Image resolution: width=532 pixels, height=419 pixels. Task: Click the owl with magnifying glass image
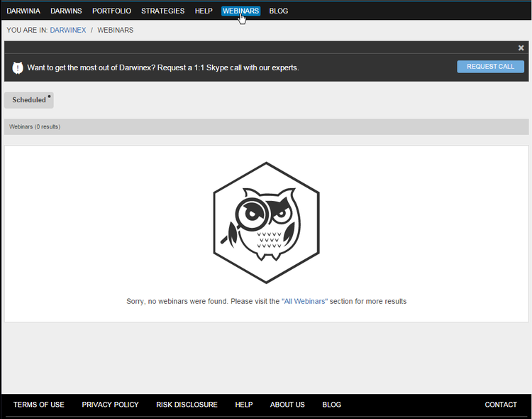tap(266, 222)
